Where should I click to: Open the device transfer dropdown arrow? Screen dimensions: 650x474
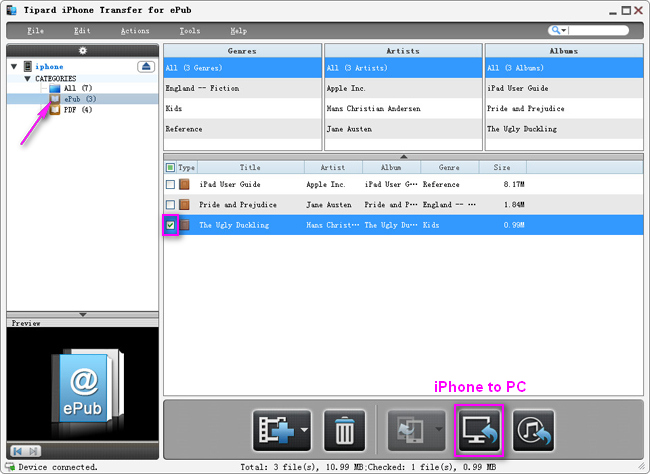[x=439, y=429]
